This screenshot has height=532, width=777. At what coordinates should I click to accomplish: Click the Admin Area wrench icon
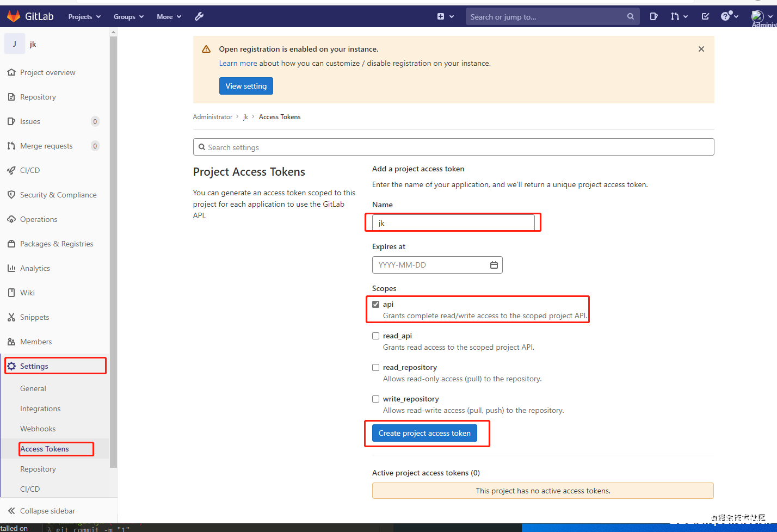tap(199, 16)
